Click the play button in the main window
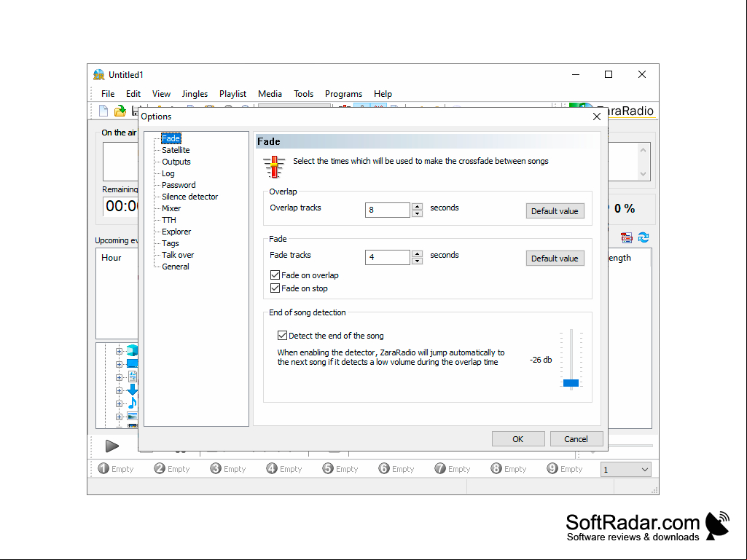The width and height of the screenshot is (747, 560). click(x=112, y=446)
